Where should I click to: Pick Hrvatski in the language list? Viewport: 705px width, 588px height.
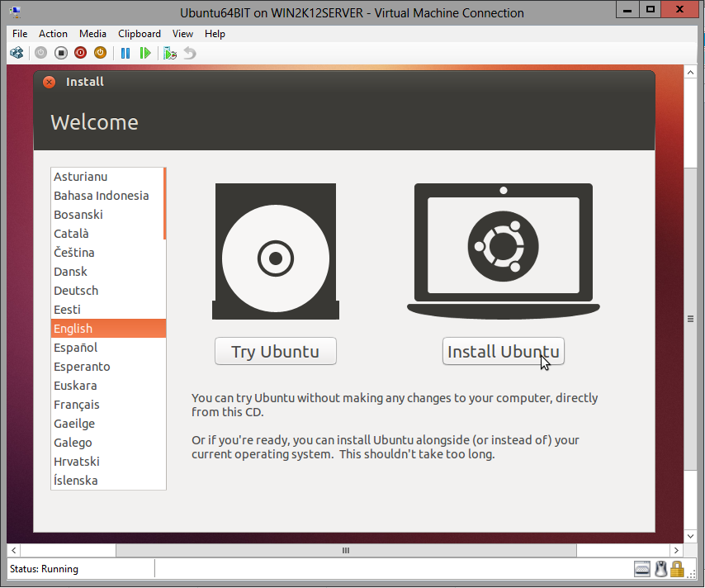108,462
